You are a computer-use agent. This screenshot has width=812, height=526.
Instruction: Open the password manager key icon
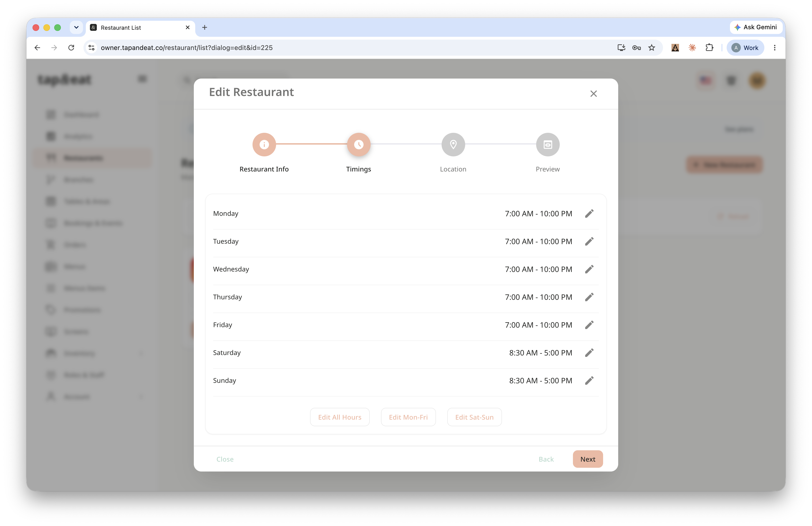point(636,48)
